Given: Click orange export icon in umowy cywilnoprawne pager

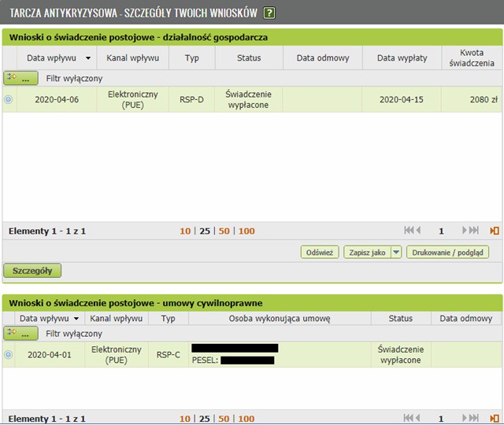Looking at the screenshot, I should (495, 418).
